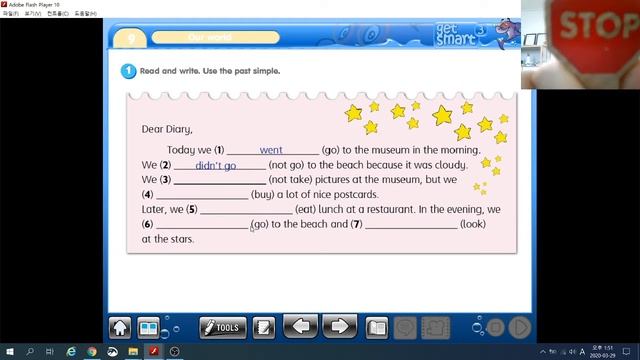Screen dimensions: 640x360
Task: Toggle the IME language indicator 'A'
Action: 582,351
